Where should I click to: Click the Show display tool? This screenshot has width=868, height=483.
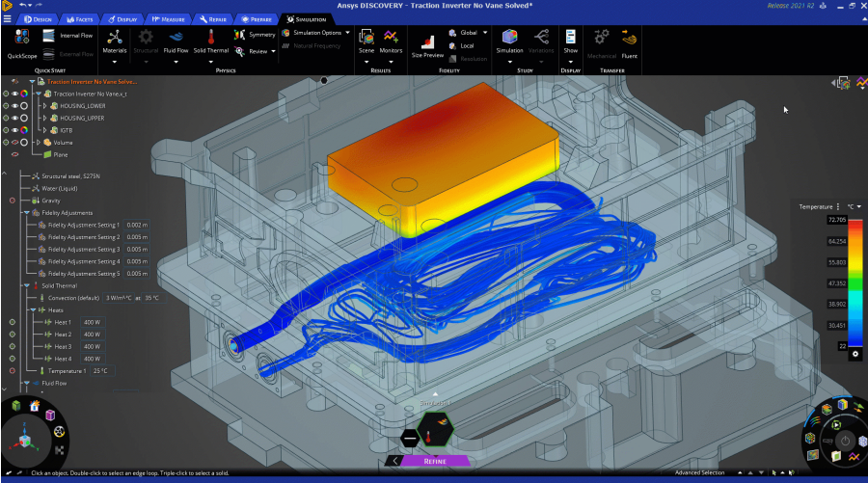coord(570,42)
